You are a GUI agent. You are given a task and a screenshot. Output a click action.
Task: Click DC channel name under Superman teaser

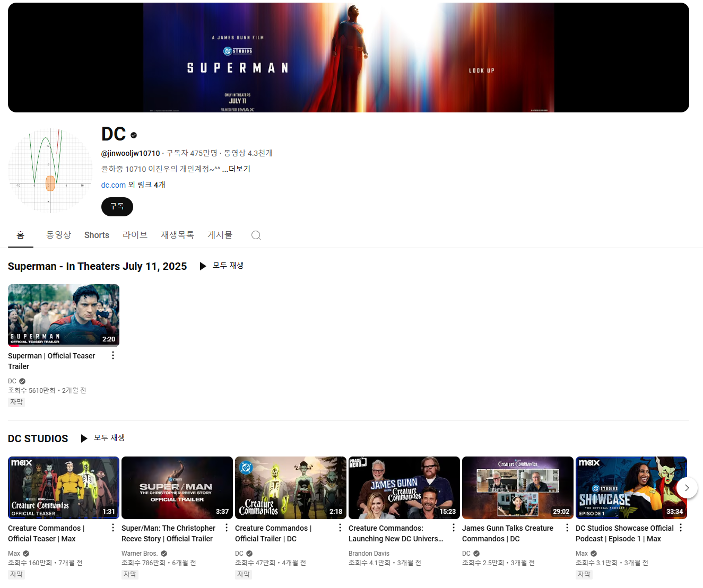[12, 381]
